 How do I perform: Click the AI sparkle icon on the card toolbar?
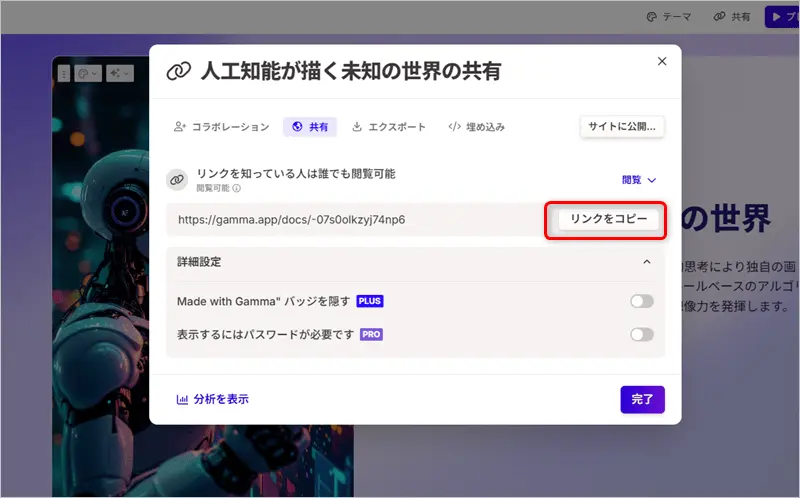119,73
